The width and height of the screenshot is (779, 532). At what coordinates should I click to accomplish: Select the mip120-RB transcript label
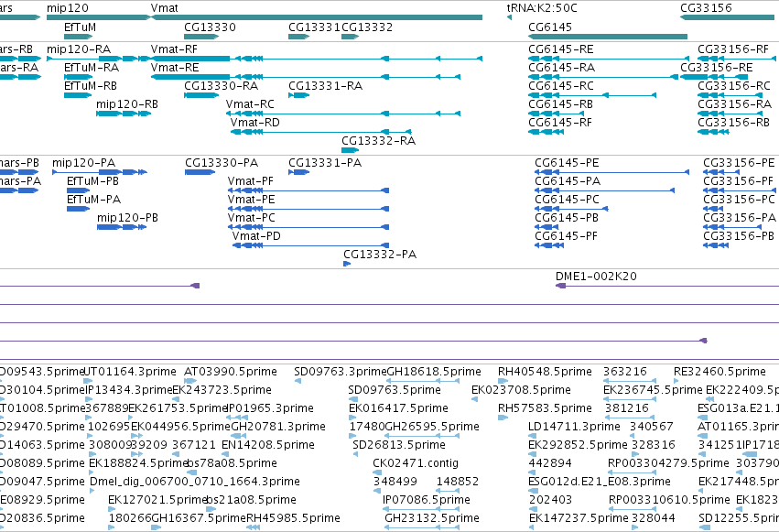(x=127, y=104)
